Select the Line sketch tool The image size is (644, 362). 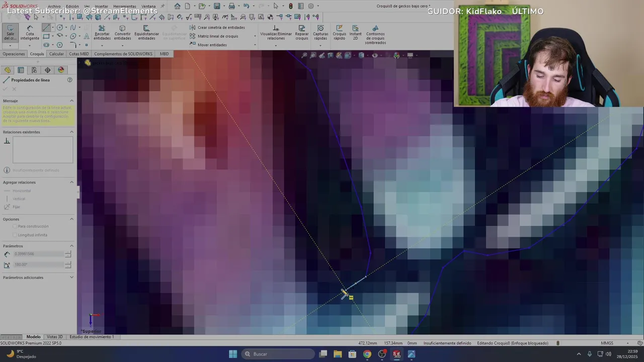pos(46,28)
